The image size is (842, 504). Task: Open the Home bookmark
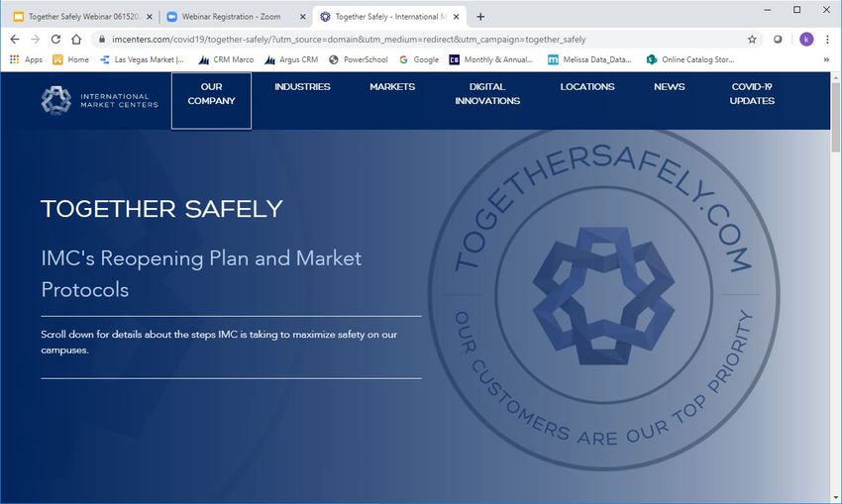[x=71, y=59]
